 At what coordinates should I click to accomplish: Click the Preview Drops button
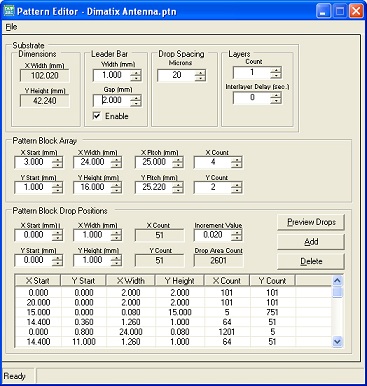tap(311, 222)
